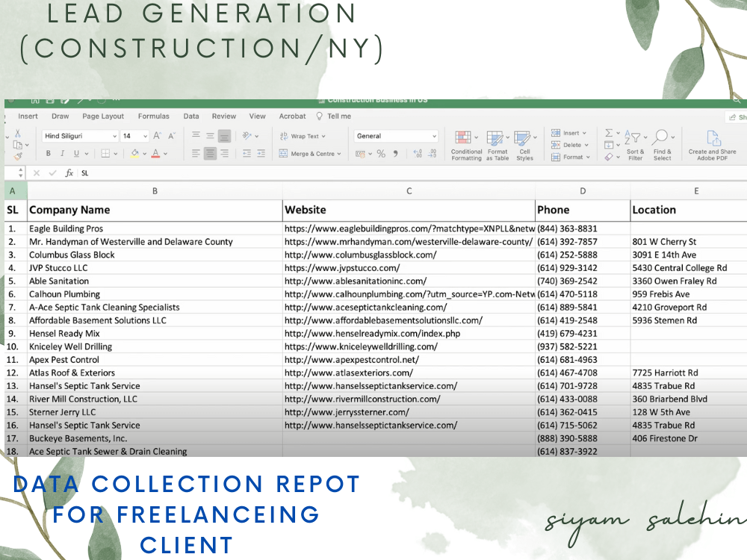The image size is (747, 560).
Task: Open the fill colour dropdown arrow
Action: pyautogui.click(x=145, y=154)
